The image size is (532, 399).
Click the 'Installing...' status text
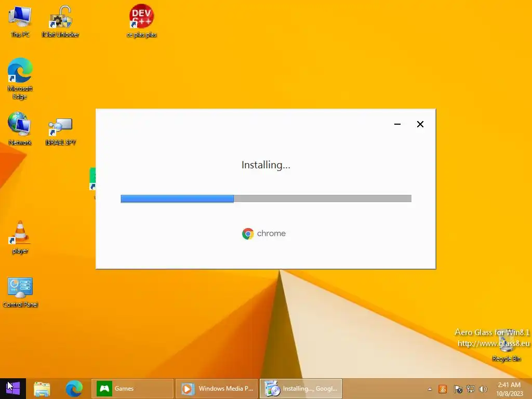266,165
